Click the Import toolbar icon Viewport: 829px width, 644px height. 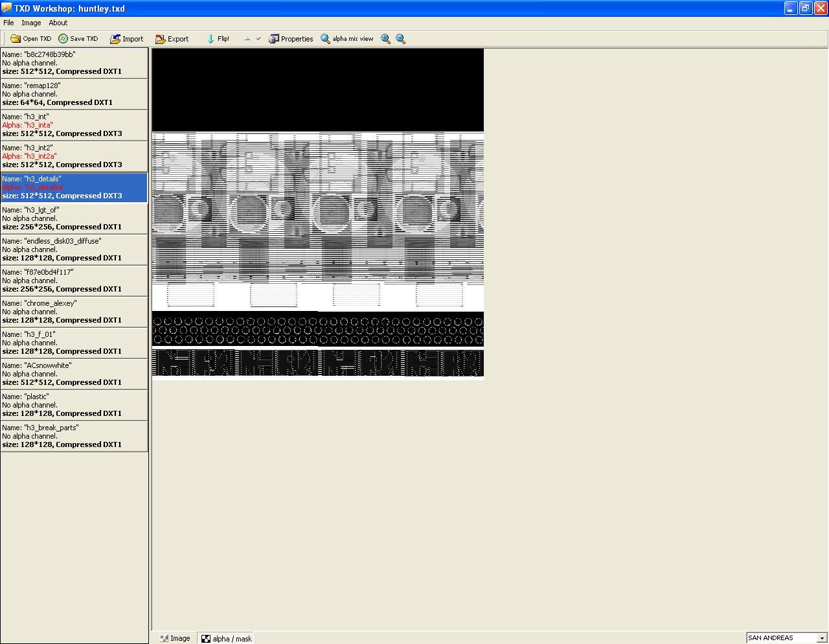(115, 39)
